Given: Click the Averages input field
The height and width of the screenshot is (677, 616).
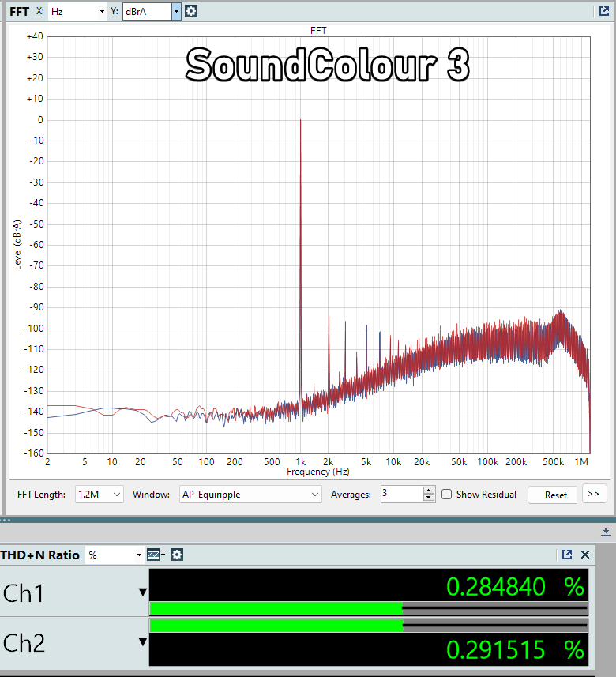Looking at the screenshot, I should [401, 495].
